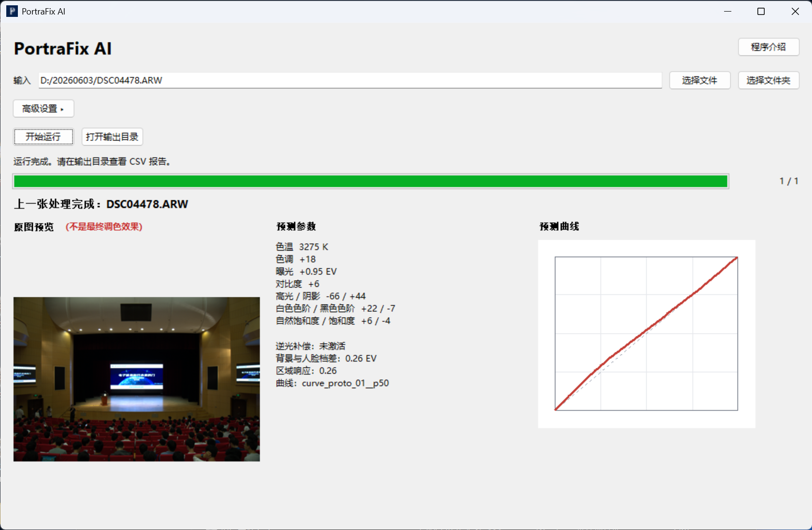Select the 高光 / 阴影 -66 / +44 line
This screenshot has width=812, height=530.
(x=321, y=296)
